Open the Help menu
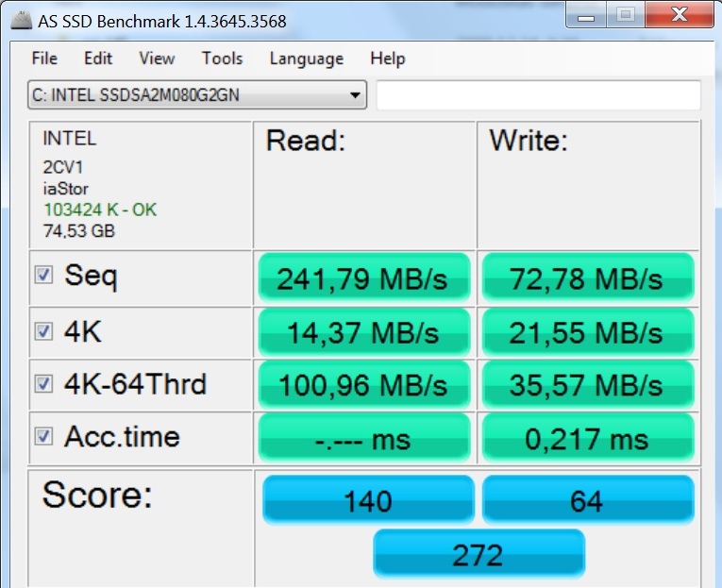This screenshot has width=722, height=588. click(x=388, y=59)
